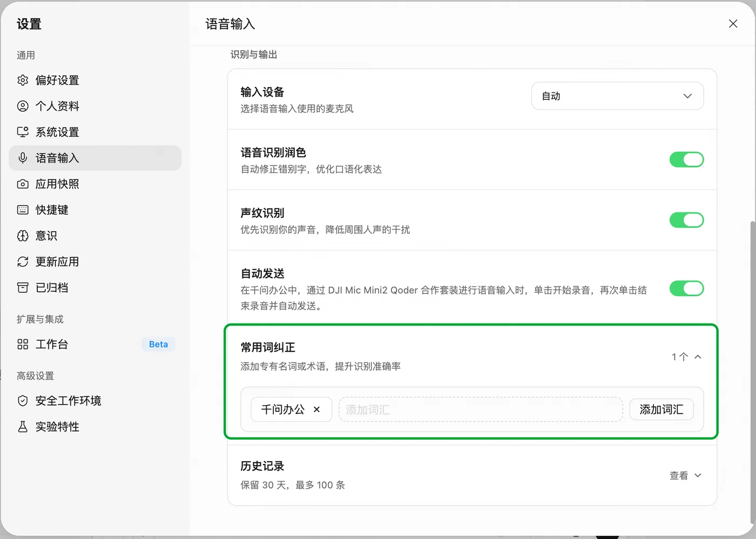Click the person icon beside 个人资料
756x539 pixels.
click(23, 106)
